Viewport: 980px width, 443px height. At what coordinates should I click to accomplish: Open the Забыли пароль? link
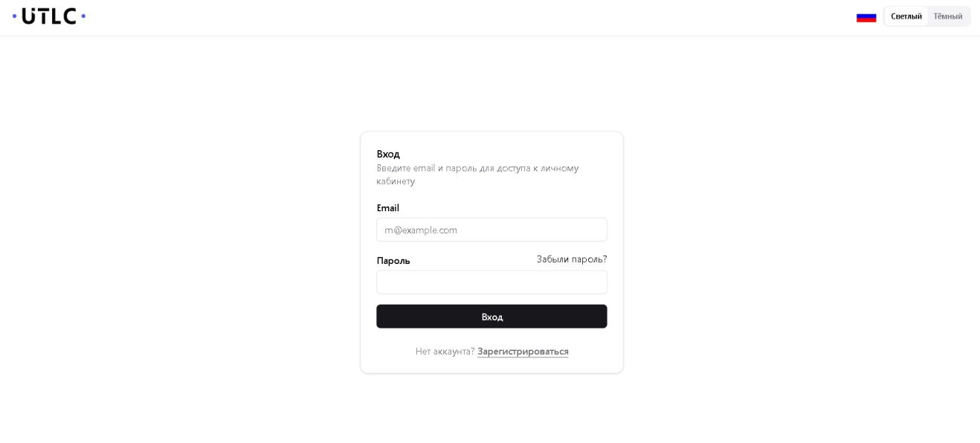[x=571, y=259]
